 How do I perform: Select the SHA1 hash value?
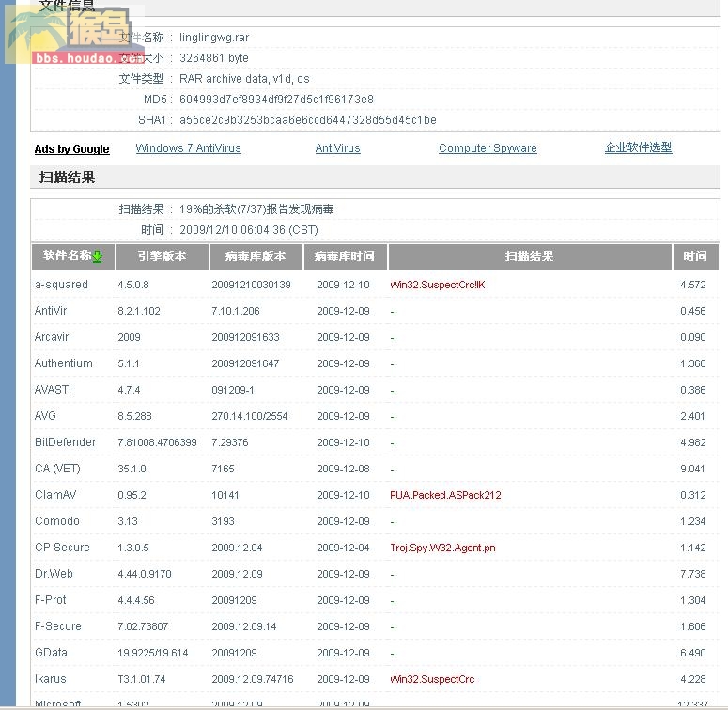pyautogui.click(x=308, y=120)
